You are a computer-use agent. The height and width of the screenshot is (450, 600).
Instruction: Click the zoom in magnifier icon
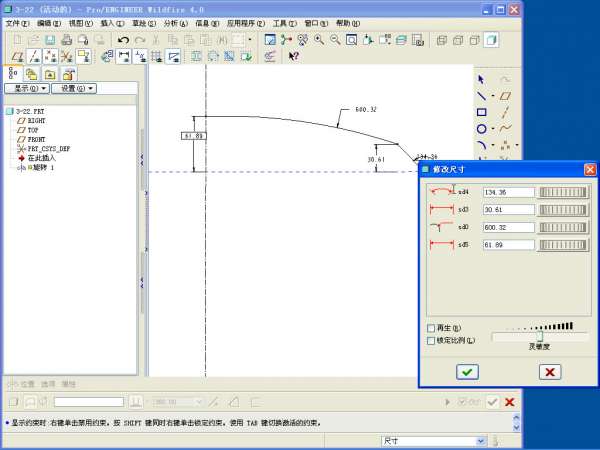tap(319, 40)
